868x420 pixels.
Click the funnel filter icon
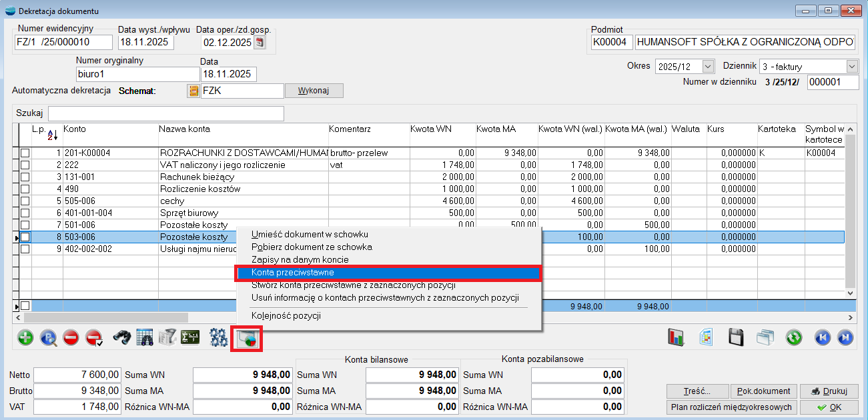click(167, 337)
